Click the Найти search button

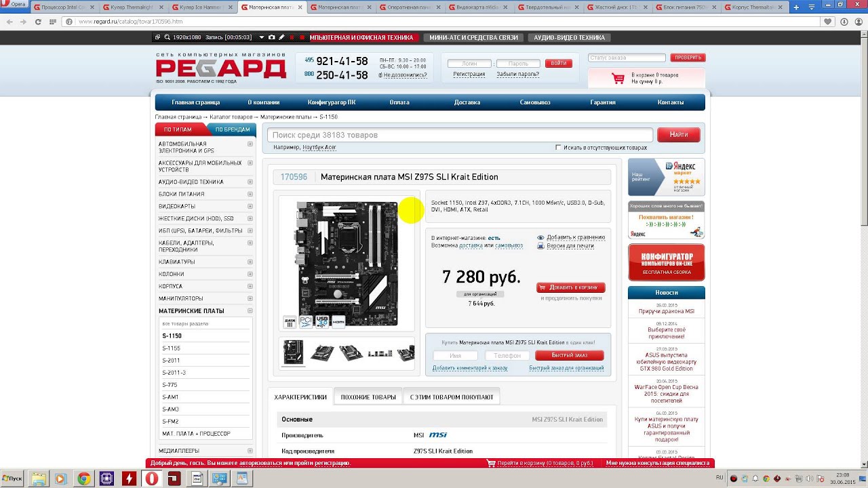click(x=679, y=135)
